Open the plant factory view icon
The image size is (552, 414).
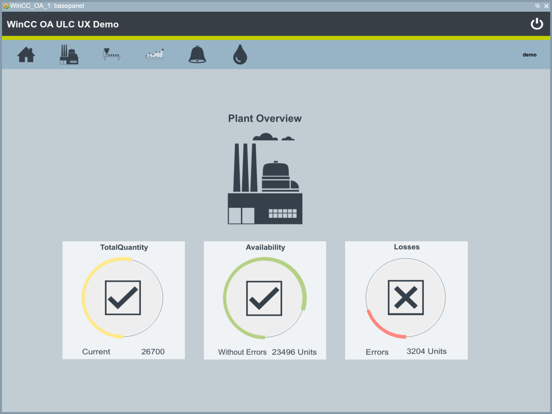coord(69,55)
